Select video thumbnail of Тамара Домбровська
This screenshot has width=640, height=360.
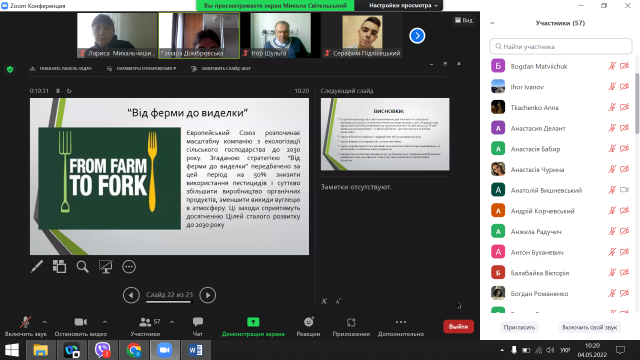199,35
